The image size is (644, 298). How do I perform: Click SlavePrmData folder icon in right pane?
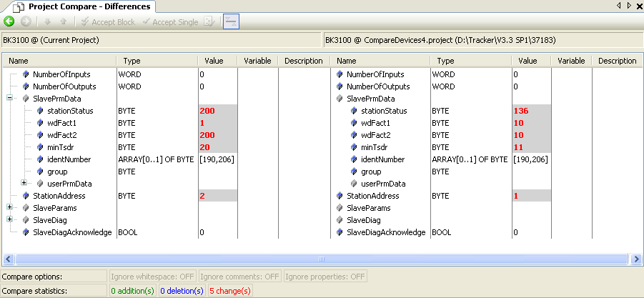340,99
